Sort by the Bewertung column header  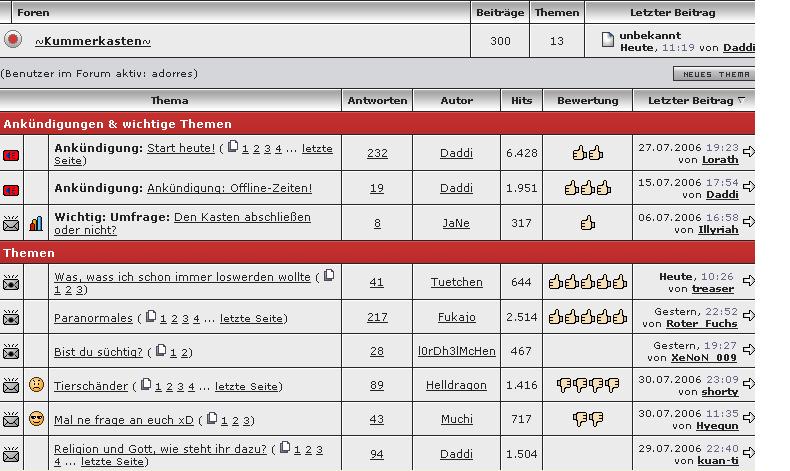pos(587,100)
